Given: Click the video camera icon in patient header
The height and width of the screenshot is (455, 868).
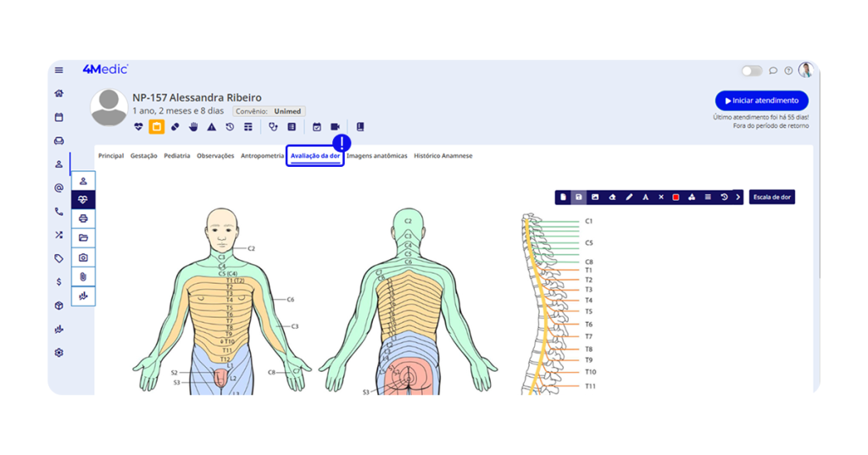Looking at the screenshot, I should pos(335,127).
